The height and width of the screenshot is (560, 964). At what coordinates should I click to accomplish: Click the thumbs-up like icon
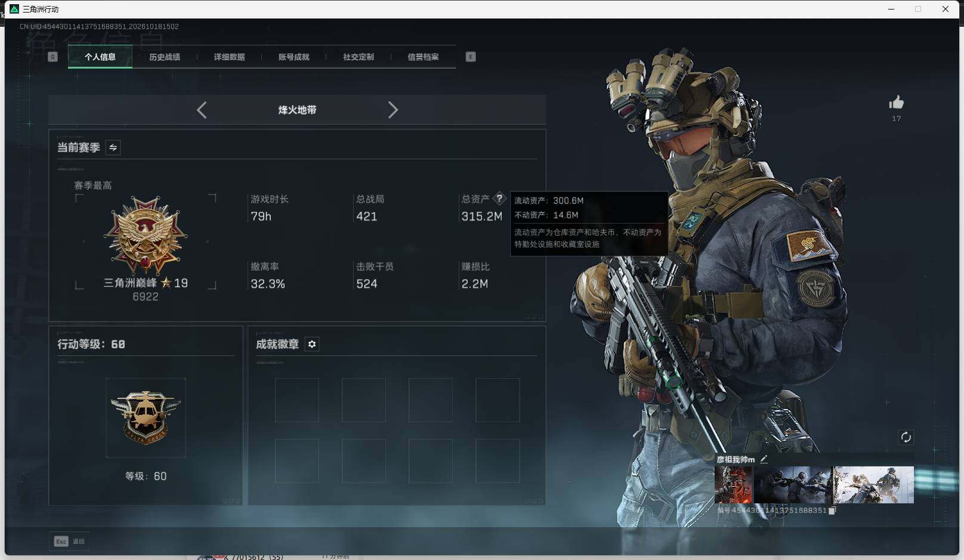896,103
